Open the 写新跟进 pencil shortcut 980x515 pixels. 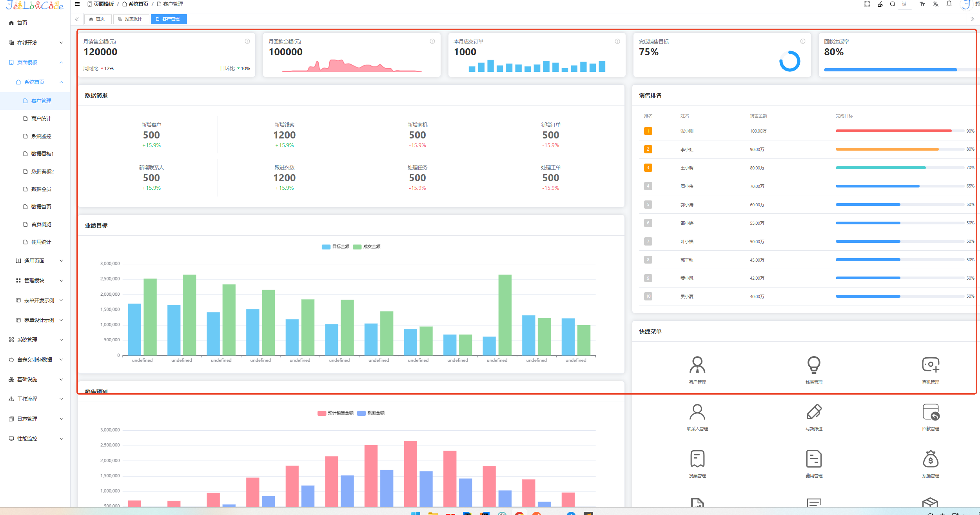click(814, 412)
